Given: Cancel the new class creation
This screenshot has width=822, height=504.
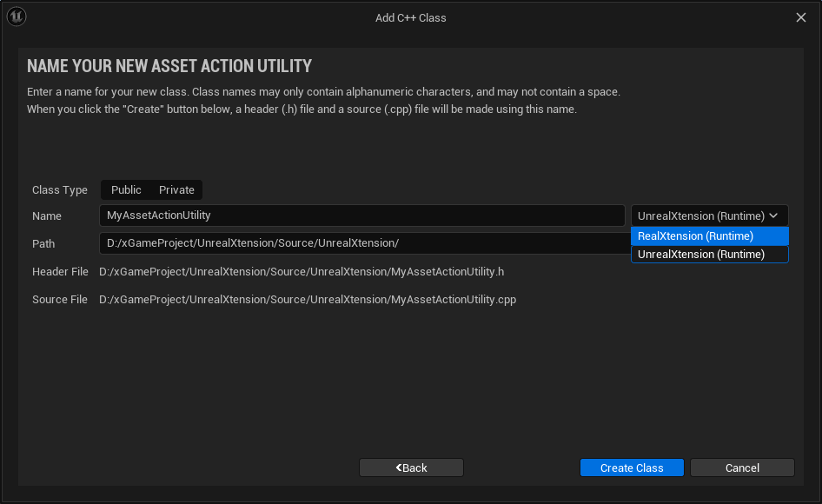Looking at the screenshot, I should pyautogui.click(x=742, y=468).
